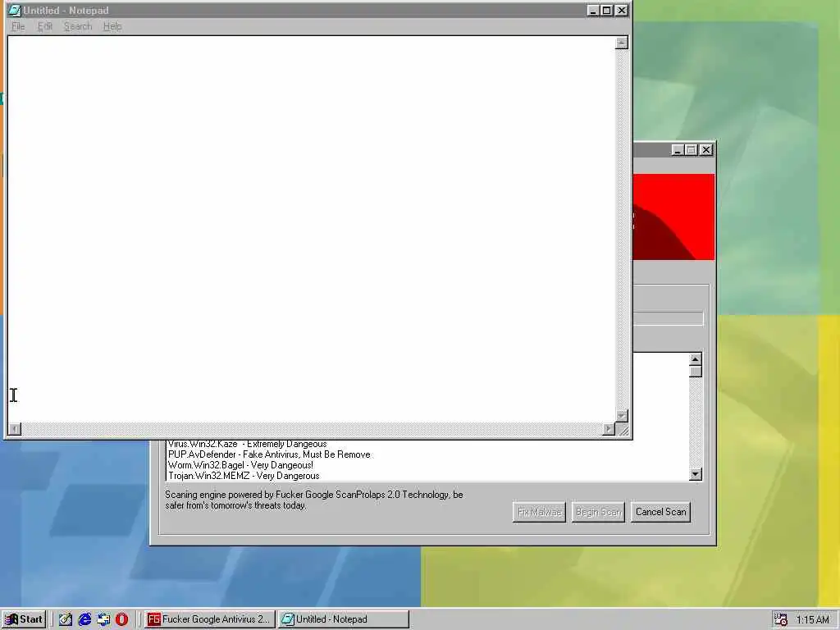This screenshot has height=630, width=840.
Task: Click Notepad horizontal scrollbar right arrow
Action: pyautogui.click(x=609, y=429)
